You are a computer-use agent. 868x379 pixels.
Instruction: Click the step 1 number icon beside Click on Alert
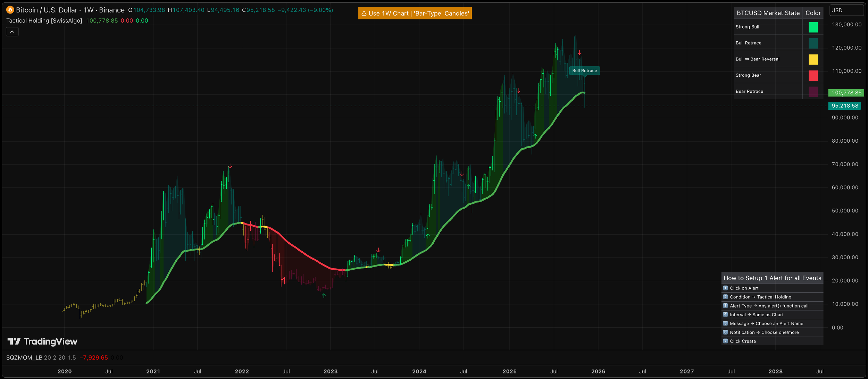(x=725, y=288)
